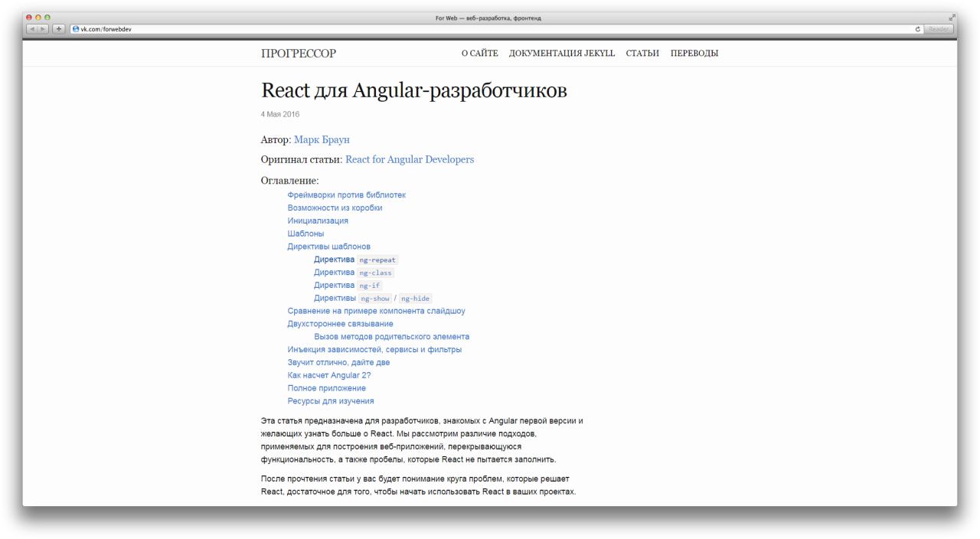Click the fullscreen arrows icon in title bar
The image size is (980, 539).
[x=952, y=18]
